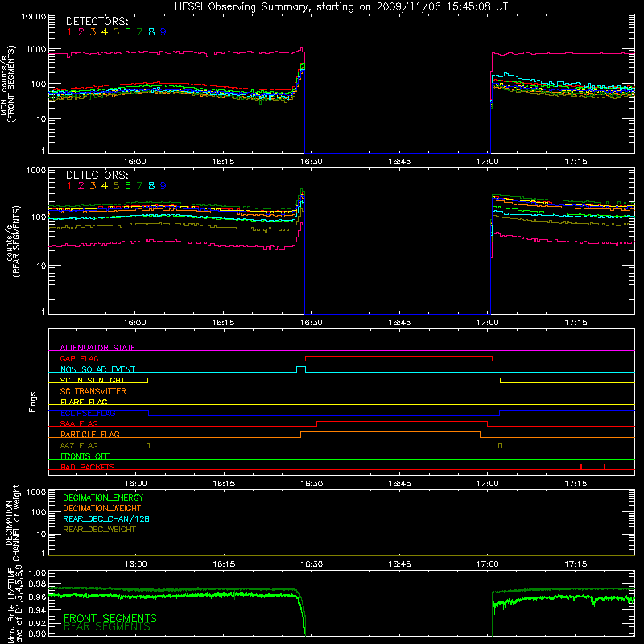Click the REAR_DEC_WEIGHT legend entry
644x644 pixels.
99,530
